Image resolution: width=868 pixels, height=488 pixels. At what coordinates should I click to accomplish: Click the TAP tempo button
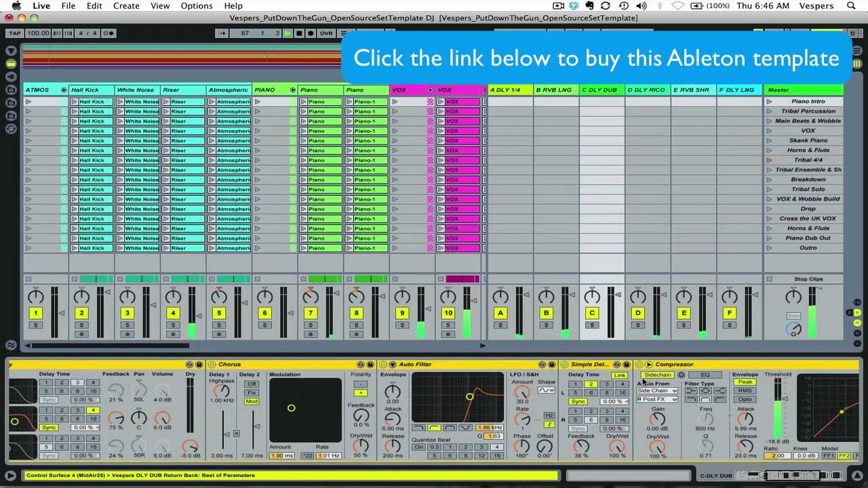(x=15, y=33)
